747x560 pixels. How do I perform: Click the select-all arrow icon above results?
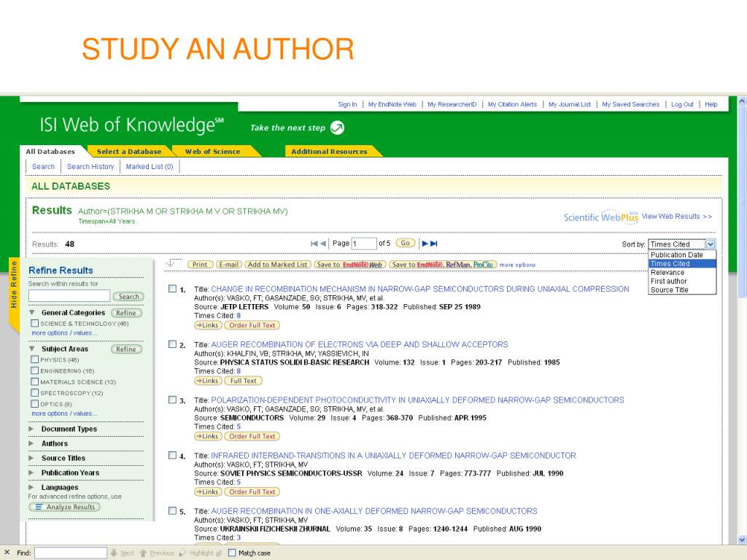point(173,262)
